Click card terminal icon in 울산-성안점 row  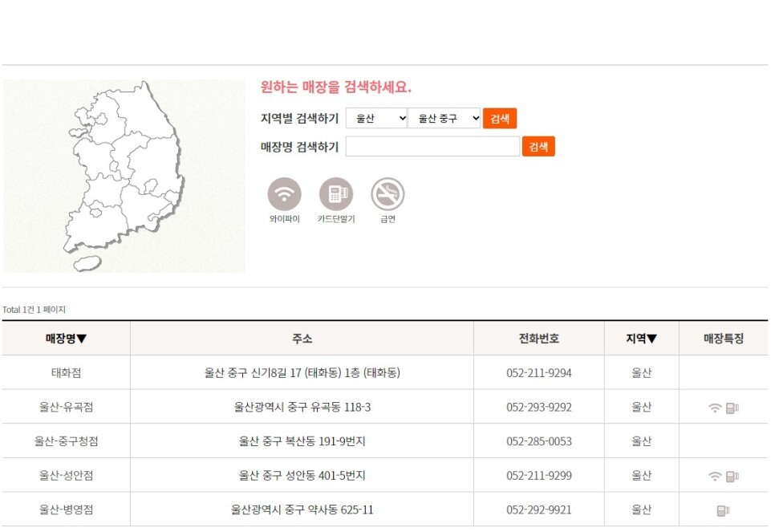pyautogui.click(x=732, y=476)
